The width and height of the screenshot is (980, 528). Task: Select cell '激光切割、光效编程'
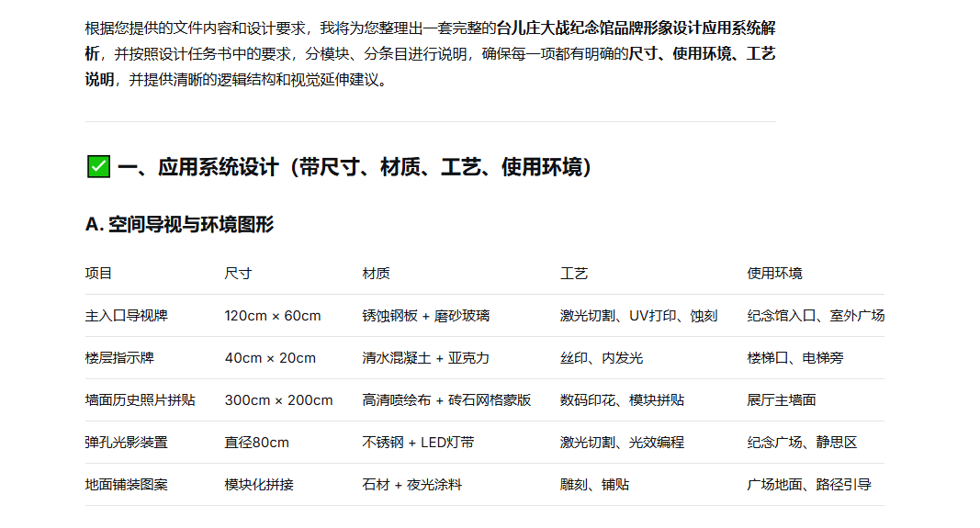(622, 443)
